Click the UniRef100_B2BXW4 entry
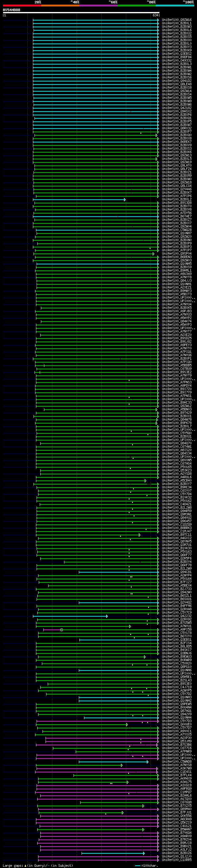 point(177,71)
